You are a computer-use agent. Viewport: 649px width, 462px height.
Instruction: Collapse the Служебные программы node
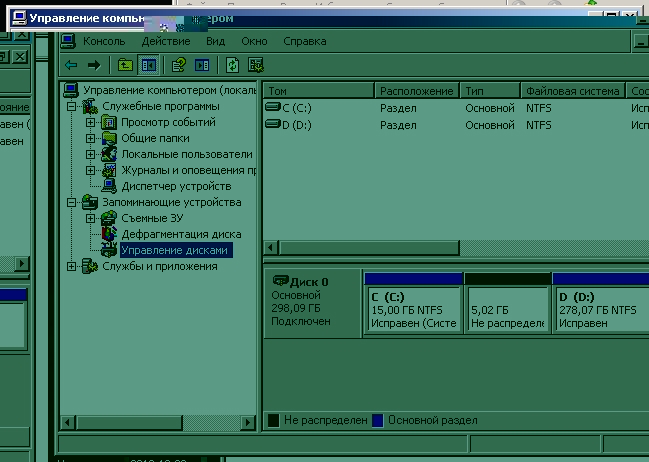coord(71,107)
